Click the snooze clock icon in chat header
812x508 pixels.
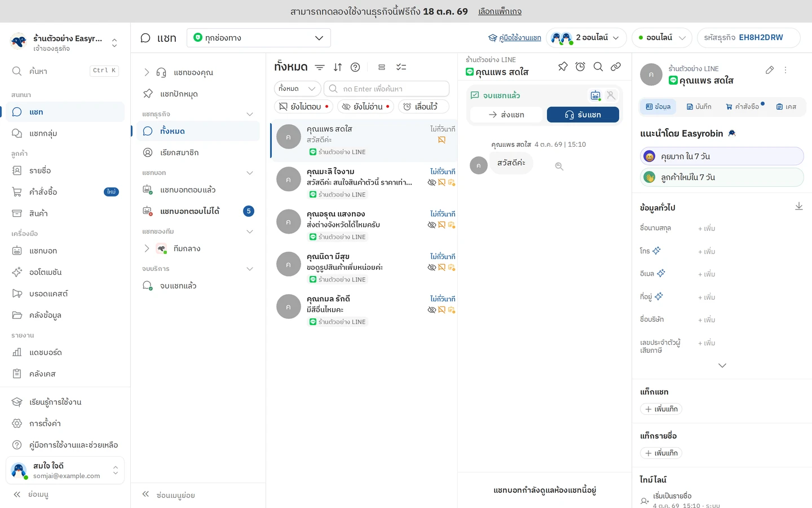point(580,67)
